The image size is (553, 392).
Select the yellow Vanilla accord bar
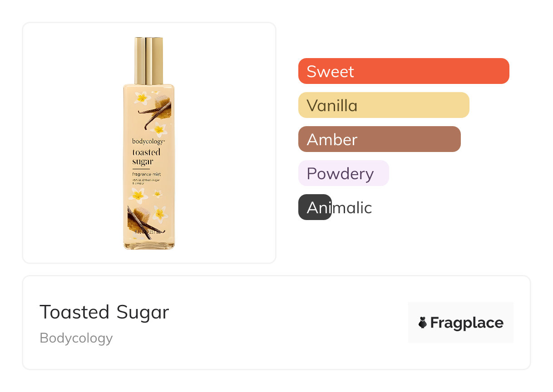pos(384,105)
